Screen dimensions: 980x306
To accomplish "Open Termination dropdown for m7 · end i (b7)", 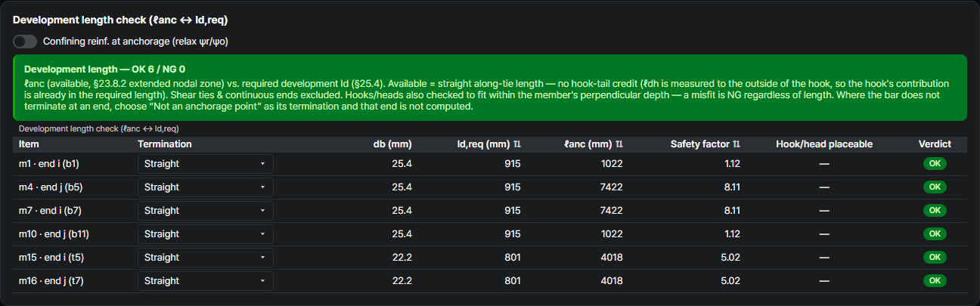I will pyautogui.click(x=205, y=211).
